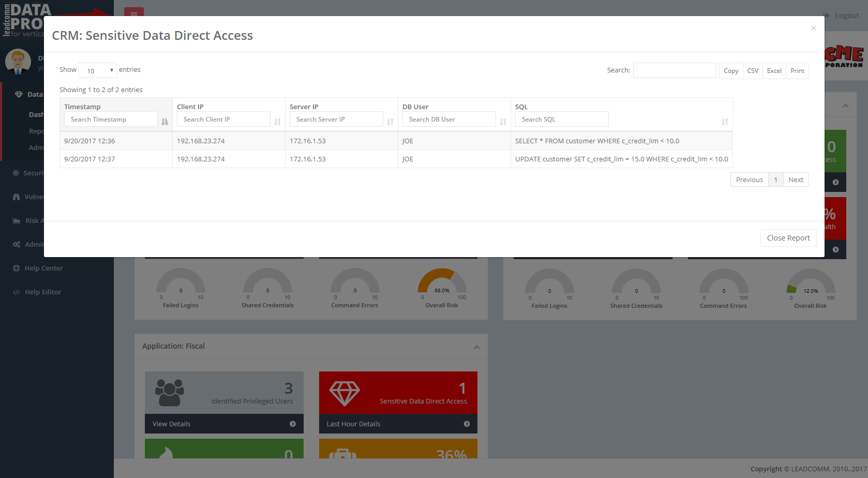Click the Vulnerability binoculars icon

pos(17,197)
